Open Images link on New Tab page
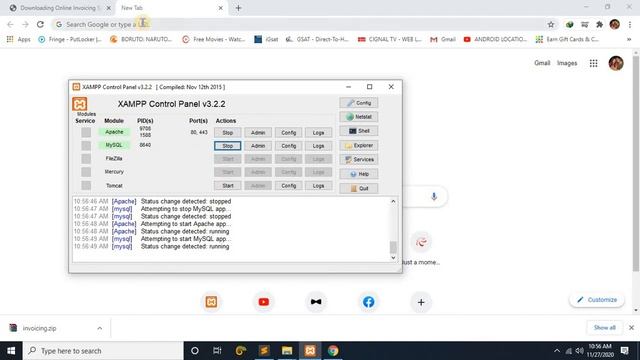 tap(567, 63)
